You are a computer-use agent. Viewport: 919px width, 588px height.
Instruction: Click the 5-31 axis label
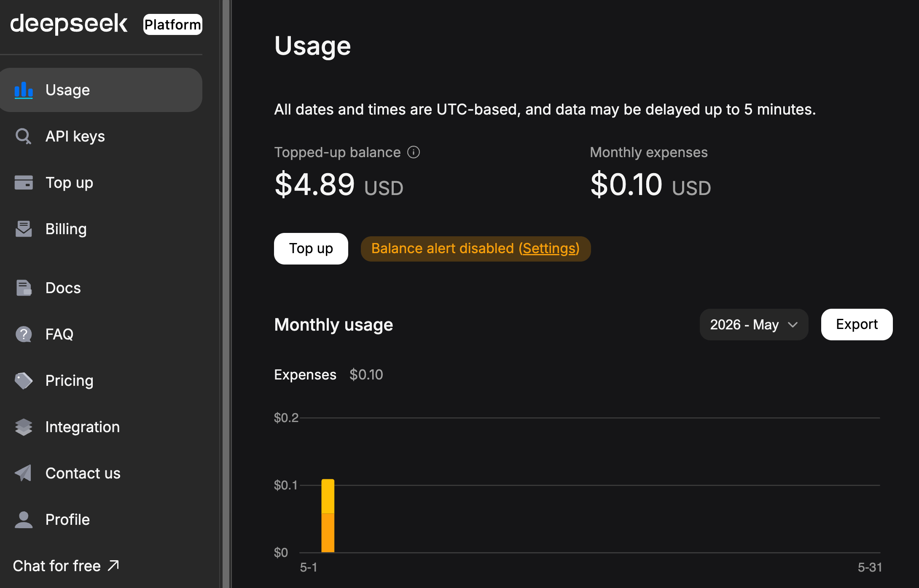click(870, 567)
